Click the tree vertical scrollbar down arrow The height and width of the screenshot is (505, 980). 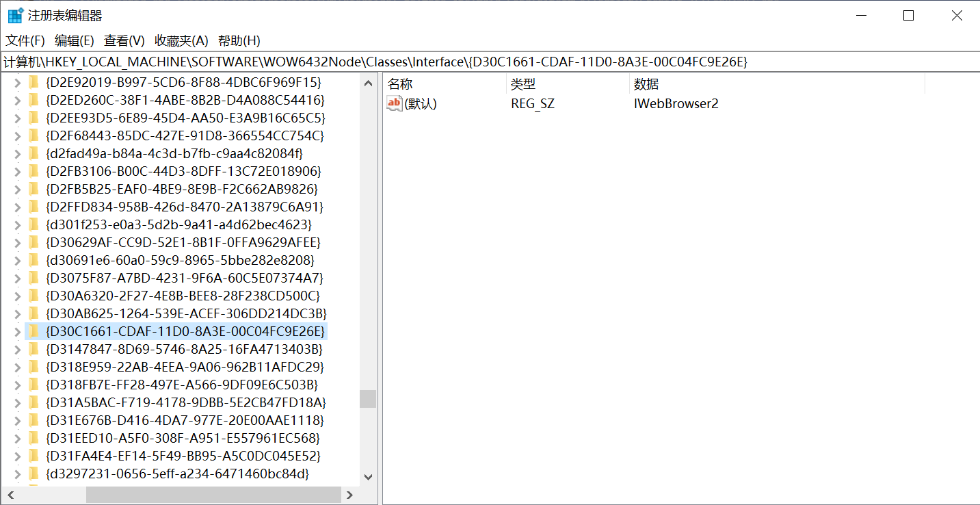(368, 477)
